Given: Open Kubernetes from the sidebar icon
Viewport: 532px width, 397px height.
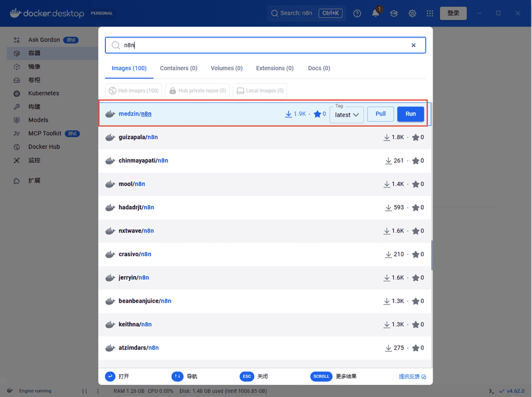Looking at the screenshot, I should (17, 93).
